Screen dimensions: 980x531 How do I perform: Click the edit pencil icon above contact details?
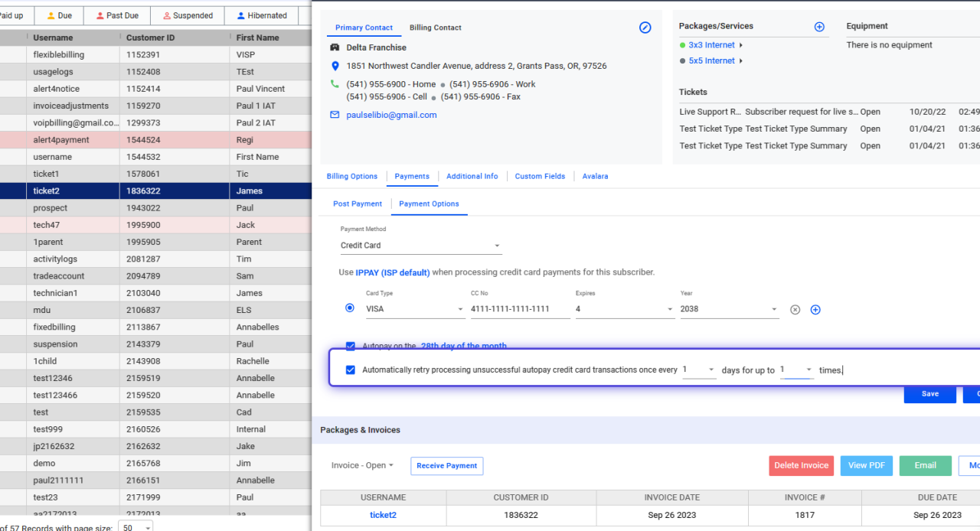645,27
